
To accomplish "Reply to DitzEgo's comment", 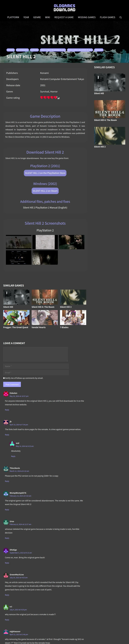I will tap(7, 563).
